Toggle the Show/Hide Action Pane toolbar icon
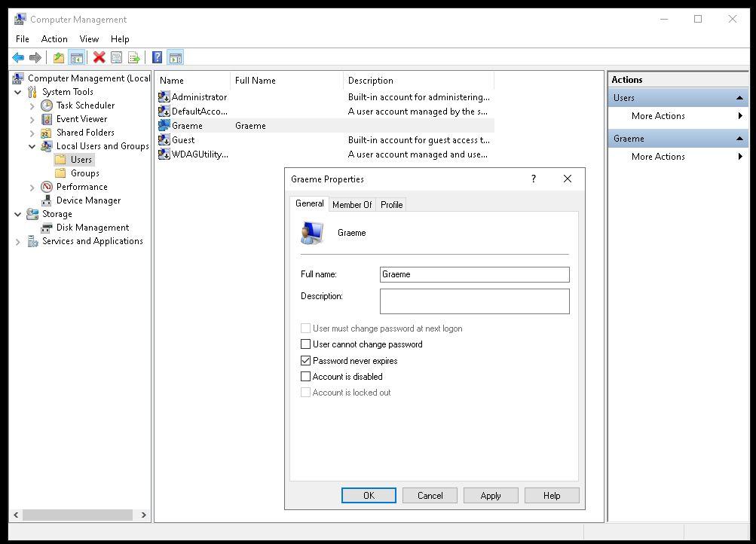 click(175, 57)
